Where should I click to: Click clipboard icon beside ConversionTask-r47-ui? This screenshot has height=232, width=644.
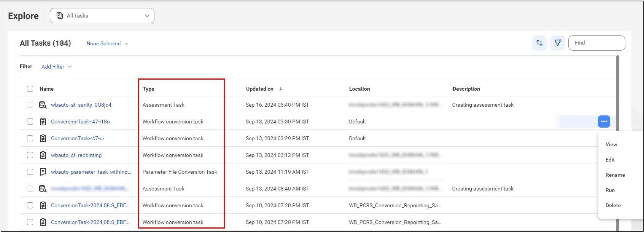pyautogui.click(x=43, y=138)
